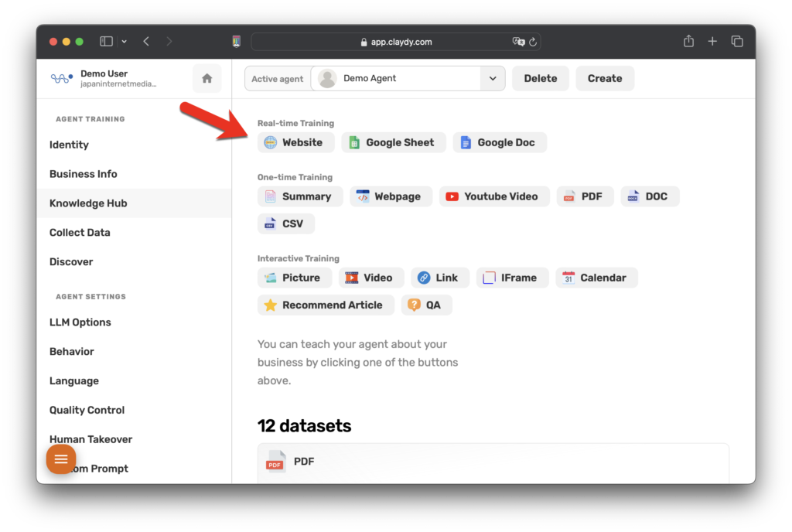Choose PDF one-time training

coord(585,196)
